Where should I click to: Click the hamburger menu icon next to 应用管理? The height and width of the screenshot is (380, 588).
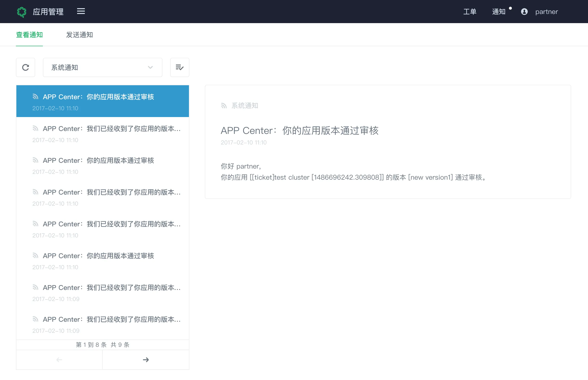(x=81, y=11)
